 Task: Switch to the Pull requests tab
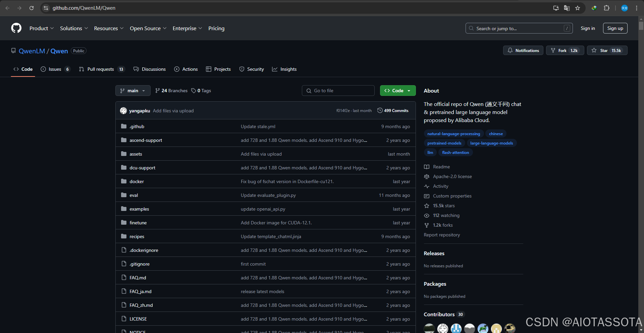(x=102, y=69)
